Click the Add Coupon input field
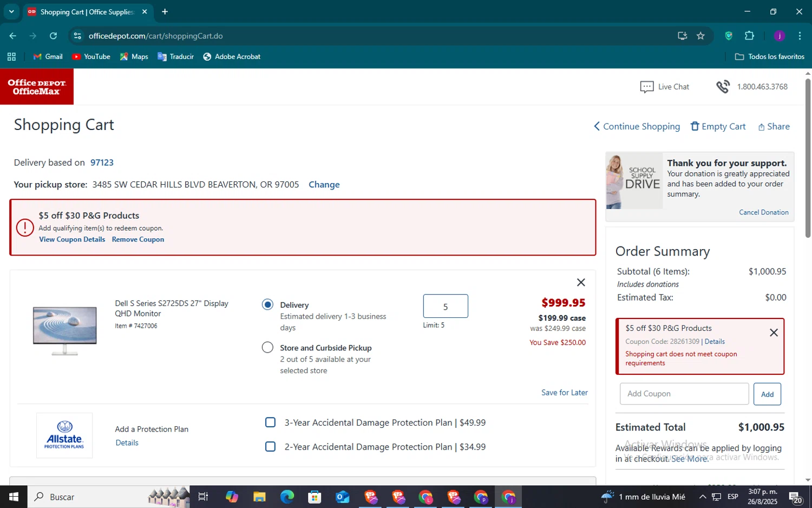 point(684,394)
